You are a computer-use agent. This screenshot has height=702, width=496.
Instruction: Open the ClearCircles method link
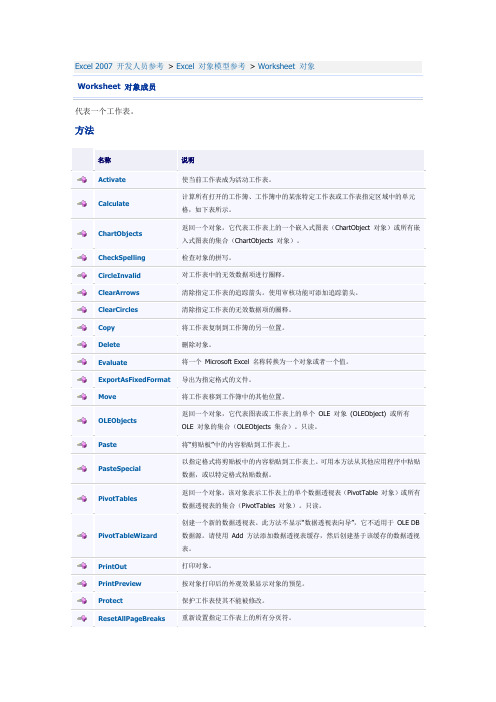118,309
